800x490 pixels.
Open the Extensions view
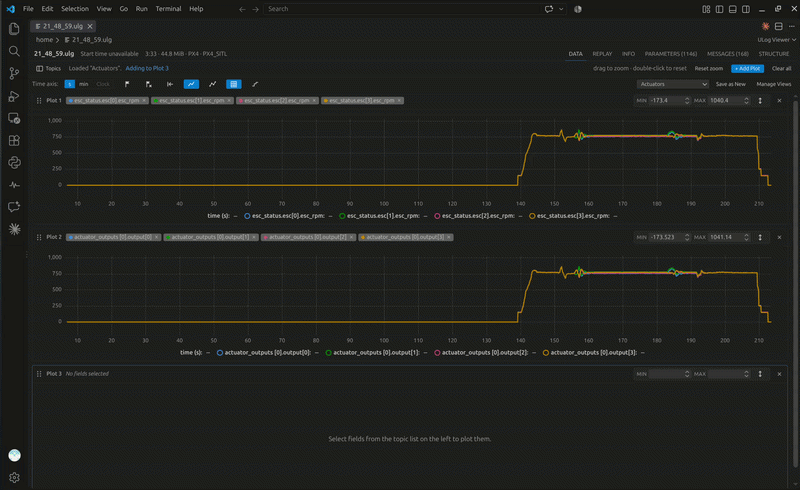click(x=14, y=140)
